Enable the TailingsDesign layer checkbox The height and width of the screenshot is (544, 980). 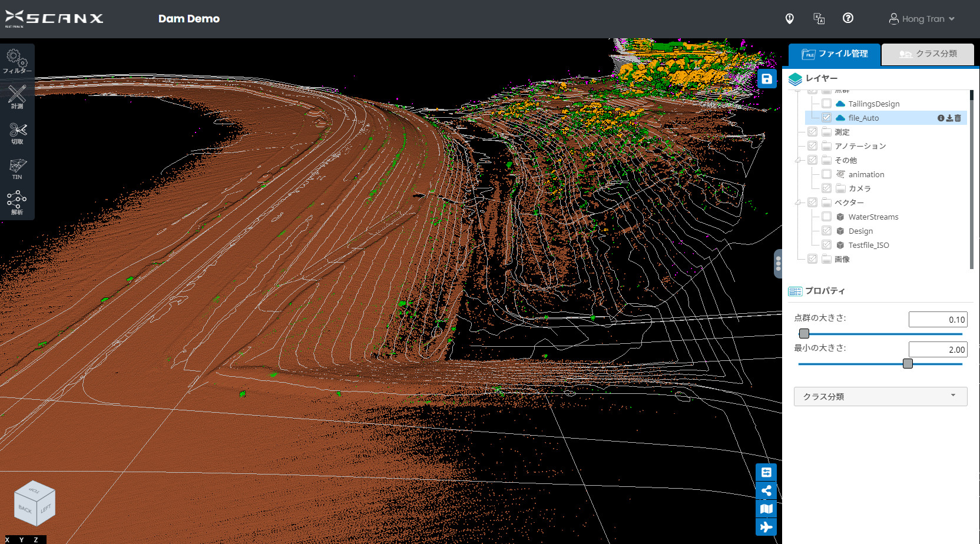(x=827, y=104)
